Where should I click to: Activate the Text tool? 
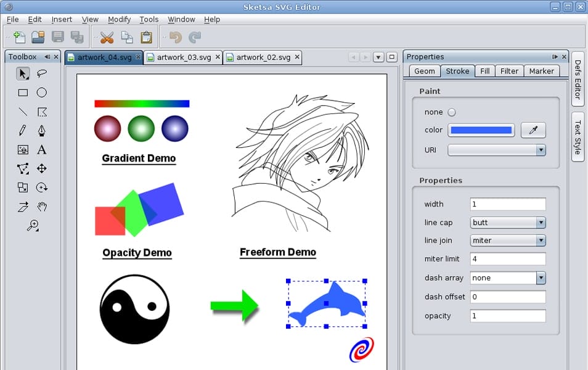(x=41, y=150)
